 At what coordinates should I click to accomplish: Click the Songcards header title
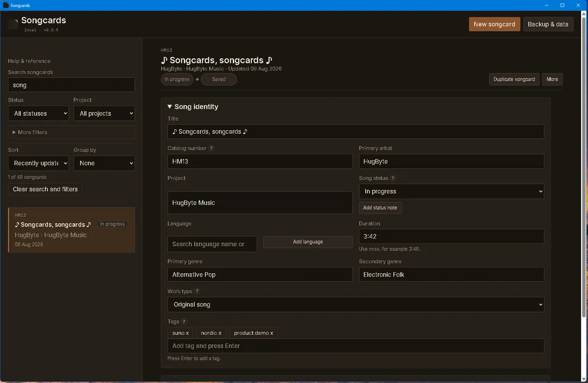click(43, 20)
